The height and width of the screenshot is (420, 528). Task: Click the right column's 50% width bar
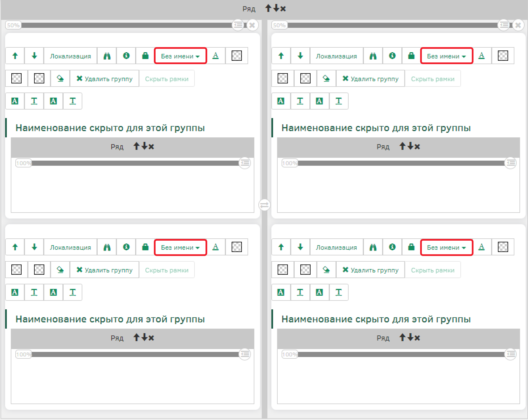pyautogui.click(x=392, y=25)
